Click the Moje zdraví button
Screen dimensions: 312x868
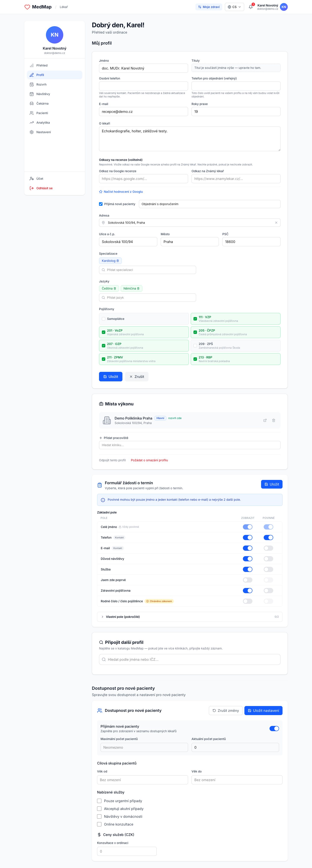tap(209, 7)
